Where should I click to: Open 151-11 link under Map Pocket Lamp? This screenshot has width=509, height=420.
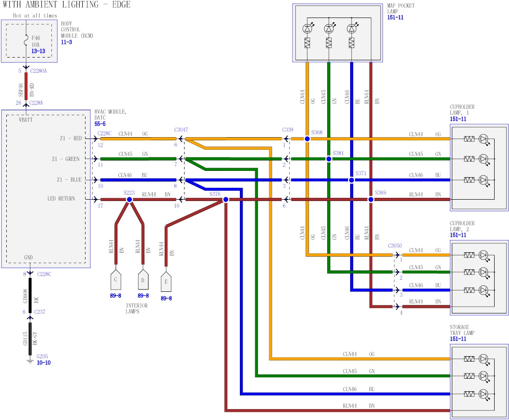tap(395, 17)
